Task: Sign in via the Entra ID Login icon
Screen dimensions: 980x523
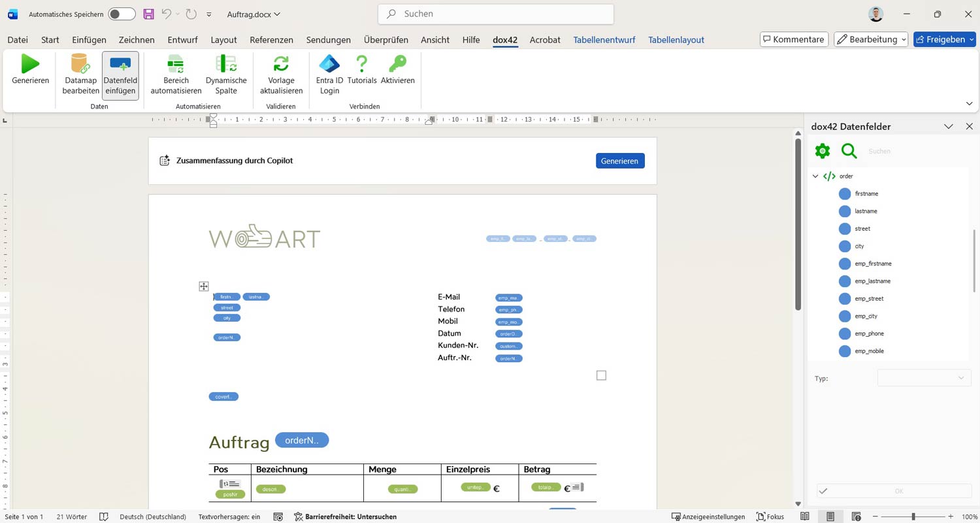Action: point(329,72)
